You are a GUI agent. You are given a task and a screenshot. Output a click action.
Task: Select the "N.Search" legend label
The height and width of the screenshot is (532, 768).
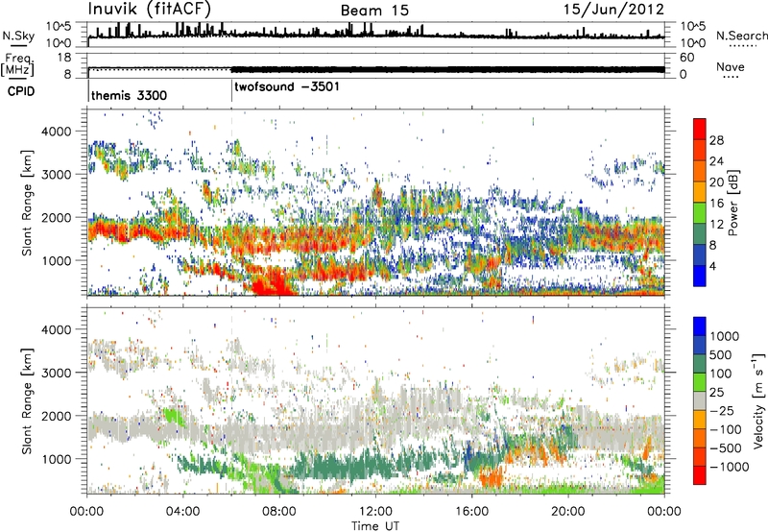coord(741,36)
